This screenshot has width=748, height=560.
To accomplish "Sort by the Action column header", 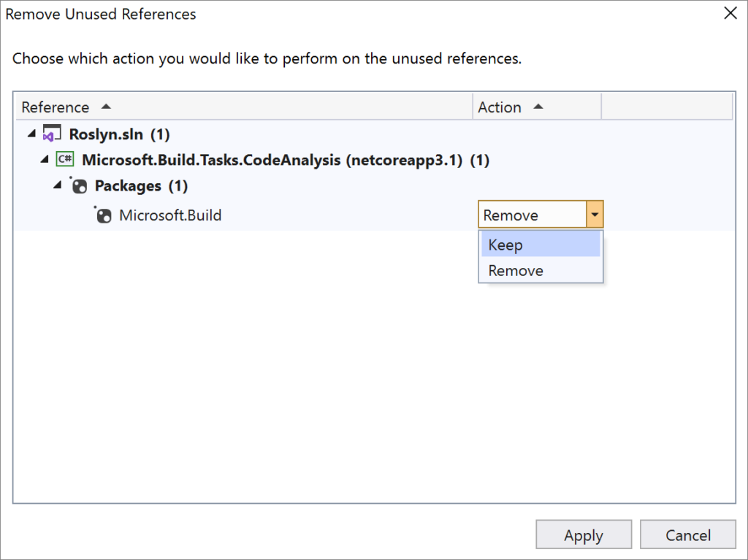I will (x=500, y=107).
